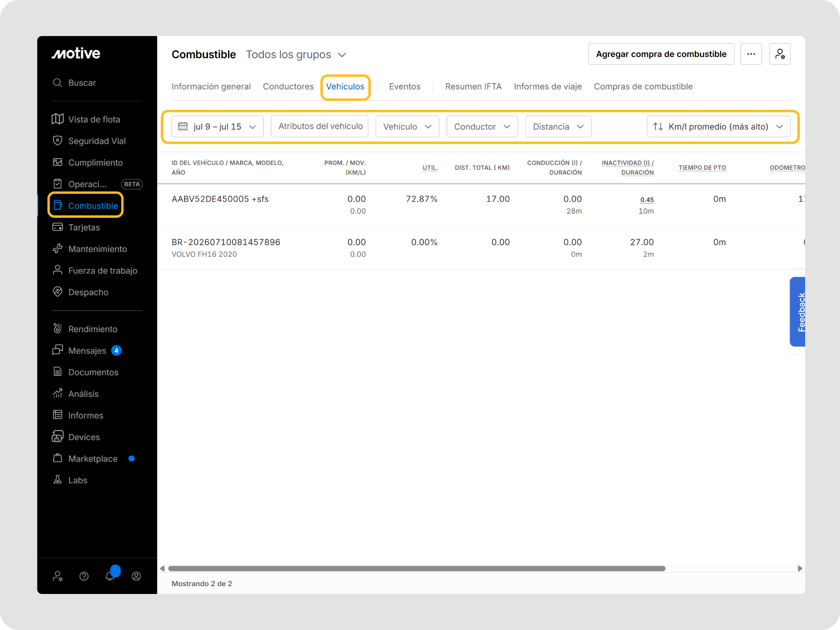This screenshot has height=630, width=840.
Task: Open Análisis chart icon
Action: pos(57,394)
